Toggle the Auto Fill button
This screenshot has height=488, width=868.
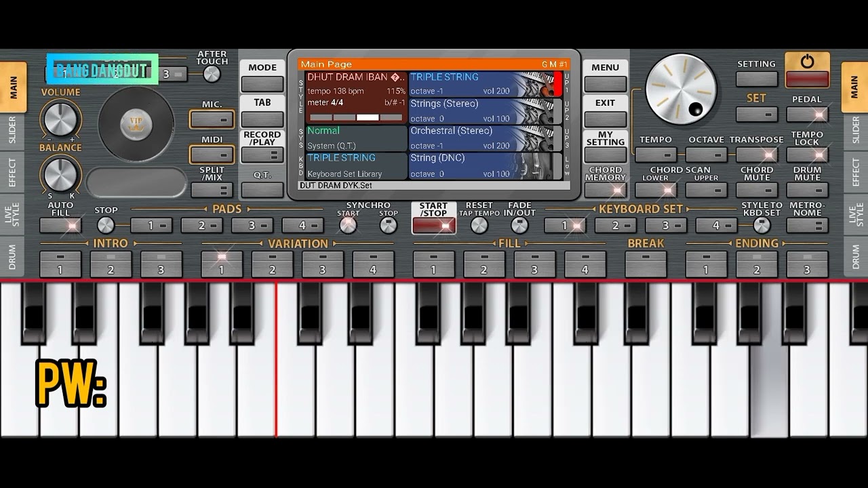(x=60, y=225)
